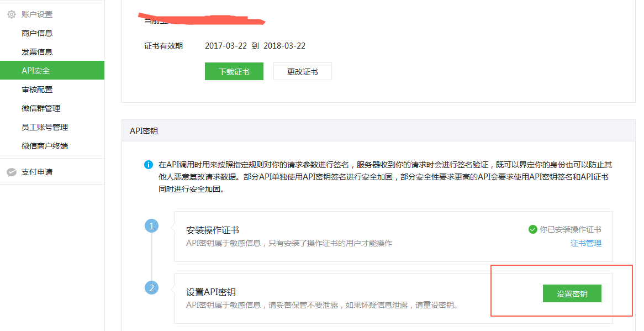The image size is (644, 331).
Task: Click the step 1 circle for 安装操作证书
Action: [x=151, y=225]
